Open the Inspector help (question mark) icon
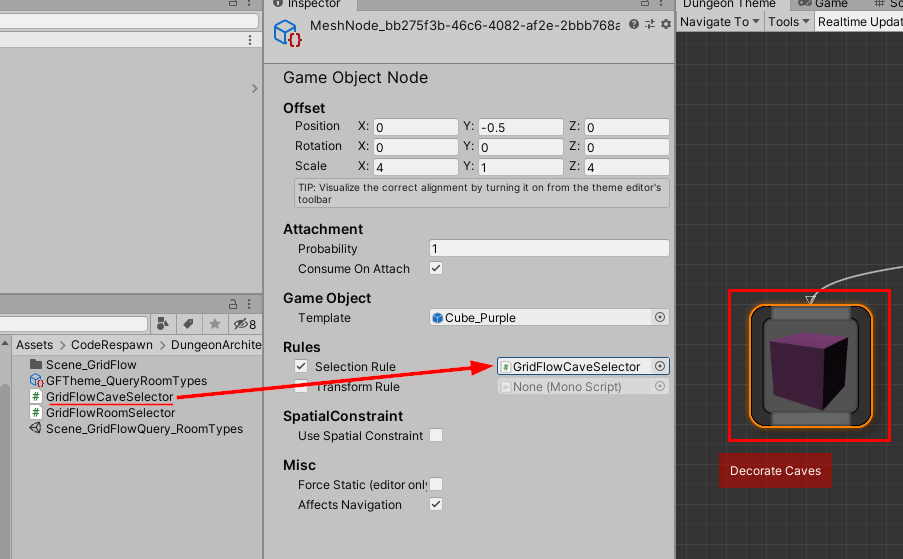The height and width of the screenshot is (559, 903). [633, 24]
